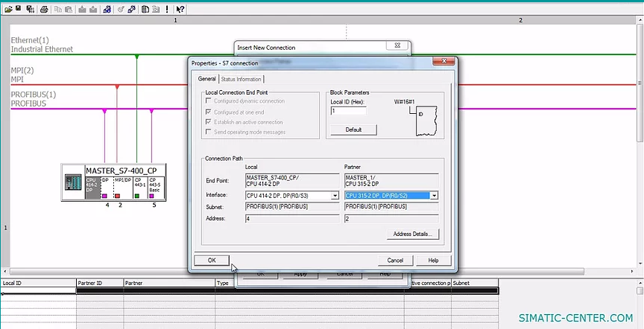
Task: Select the General tab
Action: click(206, 79)
